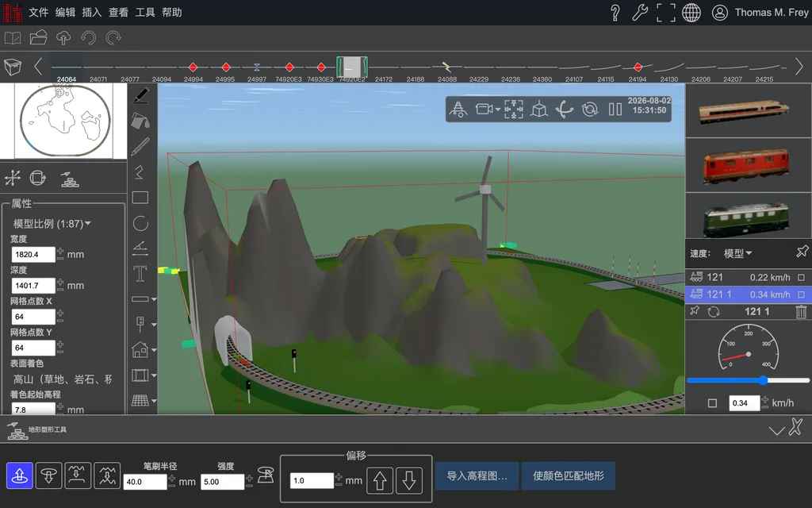Click the terrain bricks icon in left panel
This screenshot has width=812, height=508.
pos(70,179)
